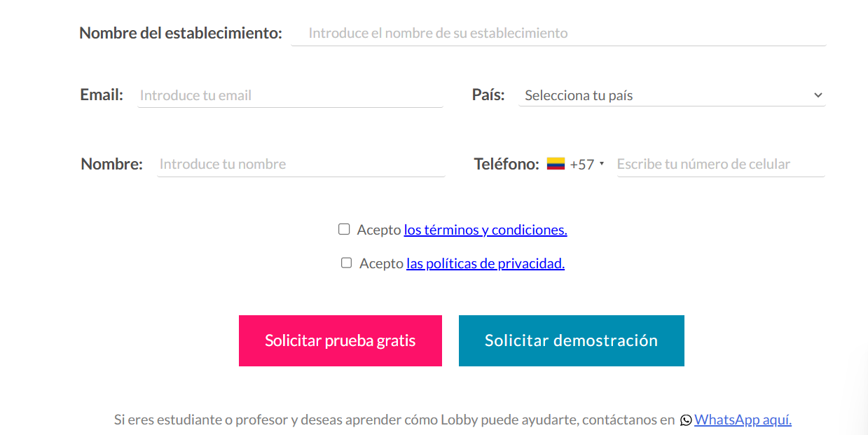Open the 'las políticas de privacidad' link
This screenshot has width=868, height=435.
tap(485, 263)
